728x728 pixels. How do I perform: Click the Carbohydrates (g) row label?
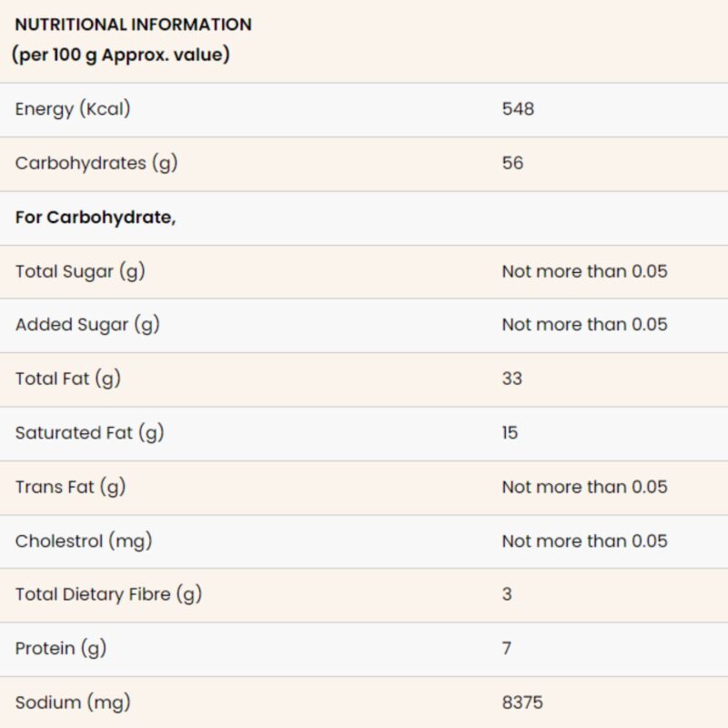pyautogui.click(x=96, y=164)
